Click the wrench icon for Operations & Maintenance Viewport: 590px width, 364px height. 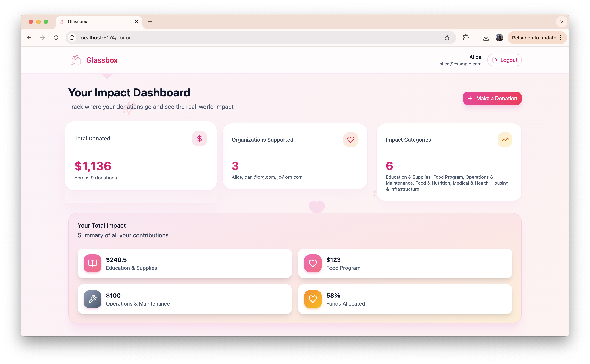(92, 299)
